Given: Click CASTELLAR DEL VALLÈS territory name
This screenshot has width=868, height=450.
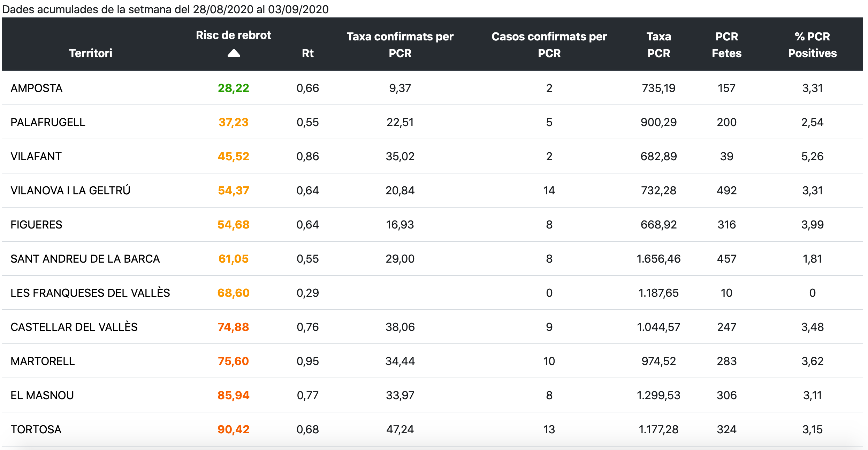Looking at the screenshot, I should coord(74,327).
